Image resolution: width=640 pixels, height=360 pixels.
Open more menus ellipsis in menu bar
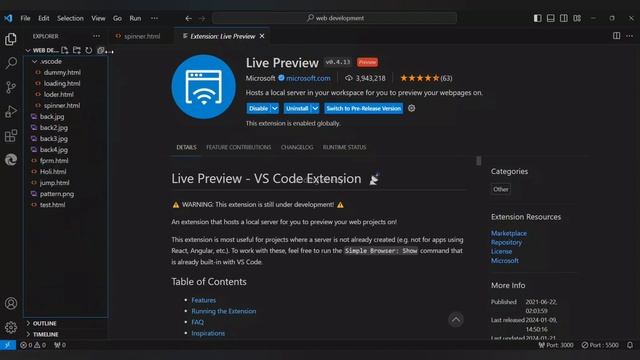(x=154, y=18)
